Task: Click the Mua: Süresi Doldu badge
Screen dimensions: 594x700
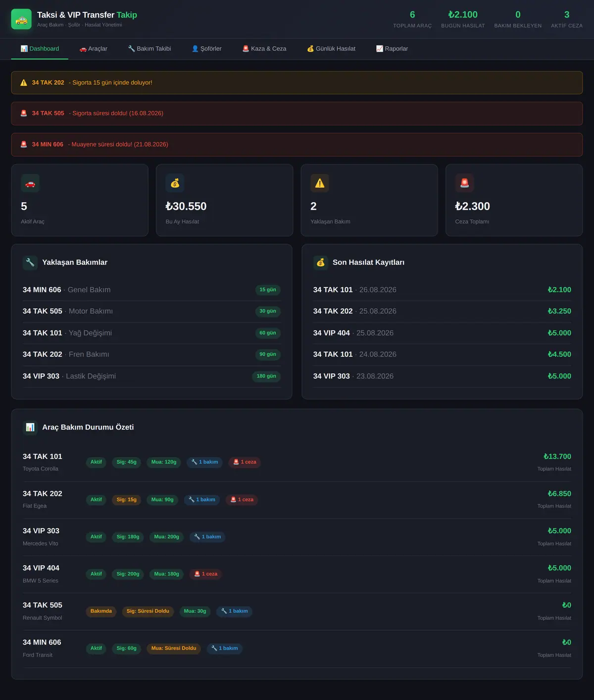Action: (x=174, y=648)
